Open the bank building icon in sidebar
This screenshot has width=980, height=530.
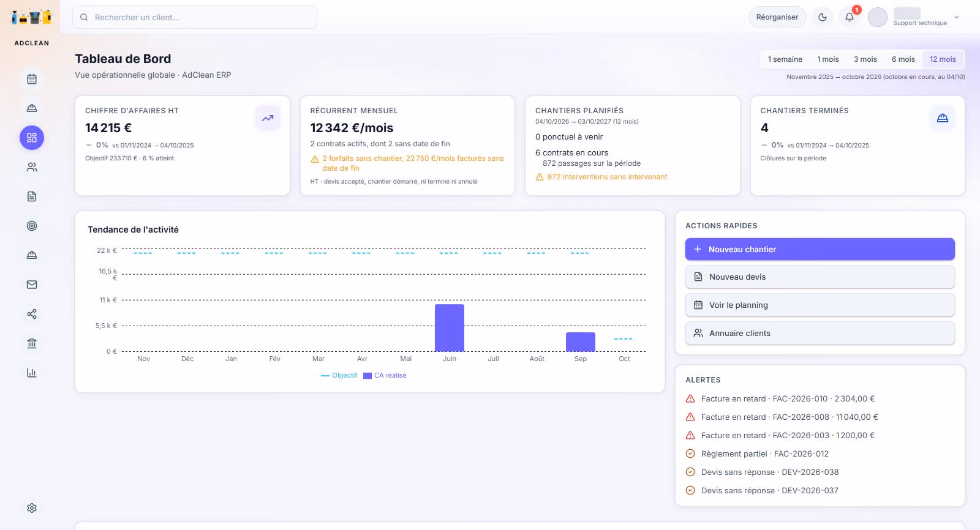point(32,343)
